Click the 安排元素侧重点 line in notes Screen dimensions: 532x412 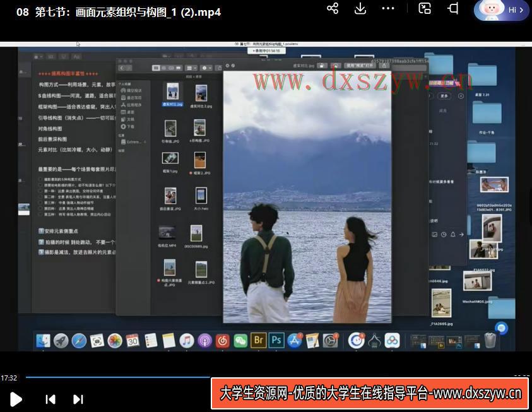58,231
